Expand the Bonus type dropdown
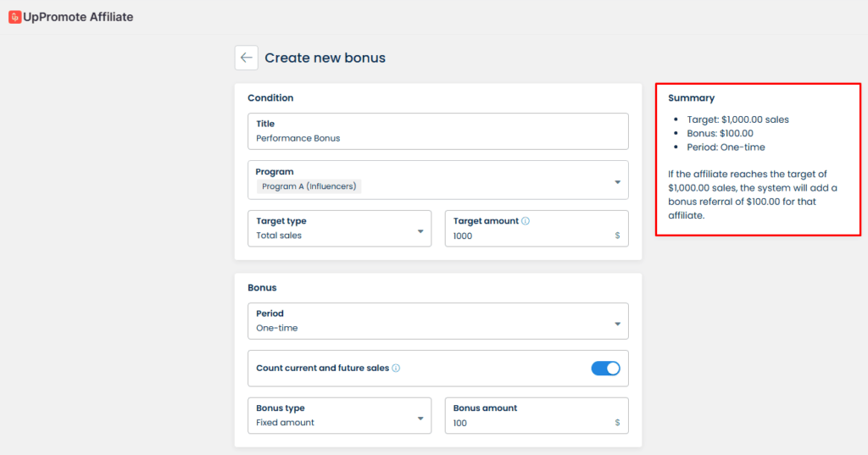Viewport: 868px width, 455px height. (x=420, y=418)
